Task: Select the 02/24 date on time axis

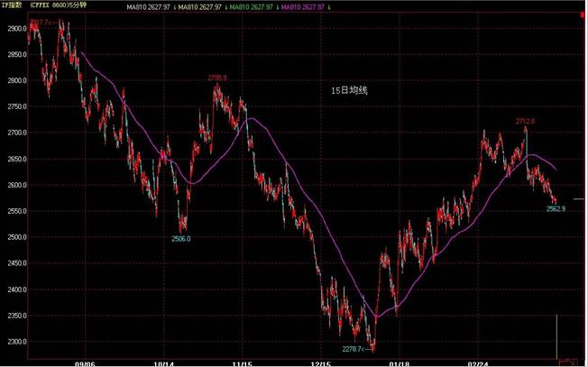Action: click(477, 362)
